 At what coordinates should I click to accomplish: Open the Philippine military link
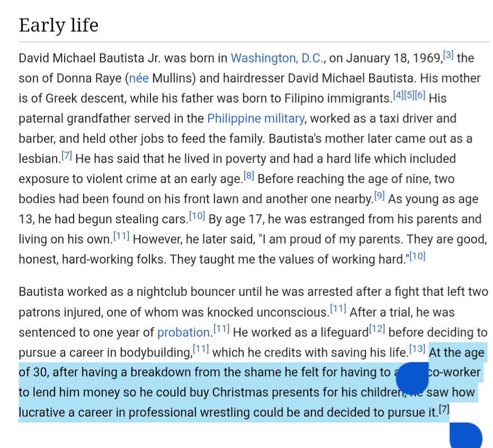click(x=256, y=119)
